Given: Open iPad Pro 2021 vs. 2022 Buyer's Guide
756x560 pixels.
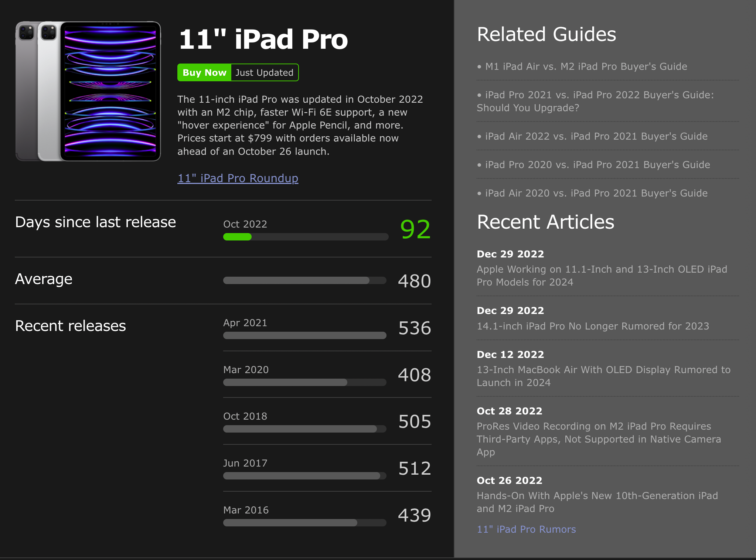Looking at the screenshot, I should click(595, 101).
